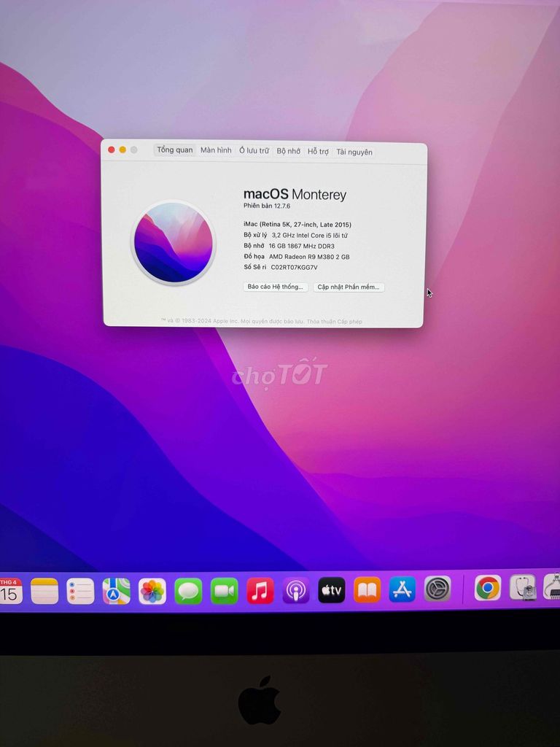Open the Books app in the Dock
The image size is (560, 747).
click(x=367, y=589)
